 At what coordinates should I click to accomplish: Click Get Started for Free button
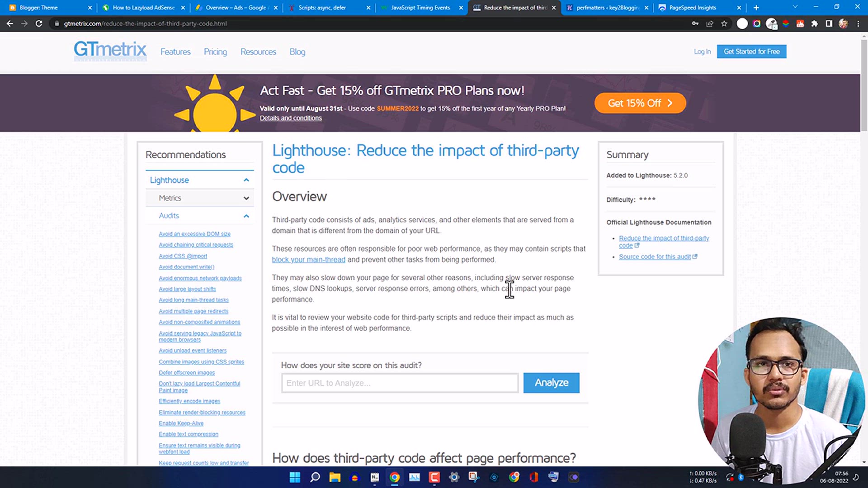click(x=751, y=52)
